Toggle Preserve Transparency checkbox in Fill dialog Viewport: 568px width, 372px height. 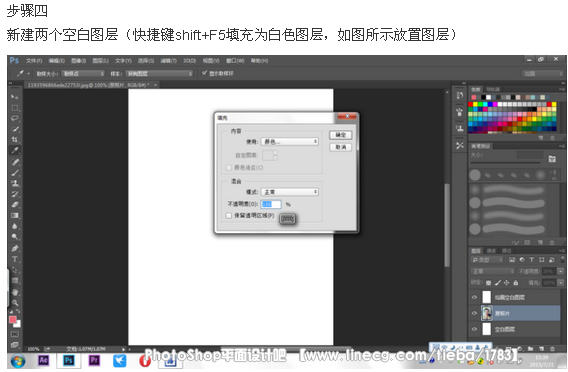pyautogui.click(x=229, y=216)
